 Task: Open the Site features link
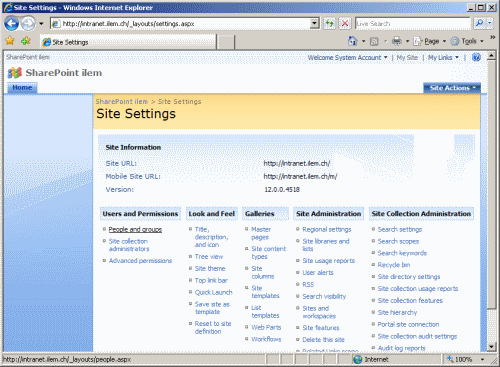click(321, 328)
